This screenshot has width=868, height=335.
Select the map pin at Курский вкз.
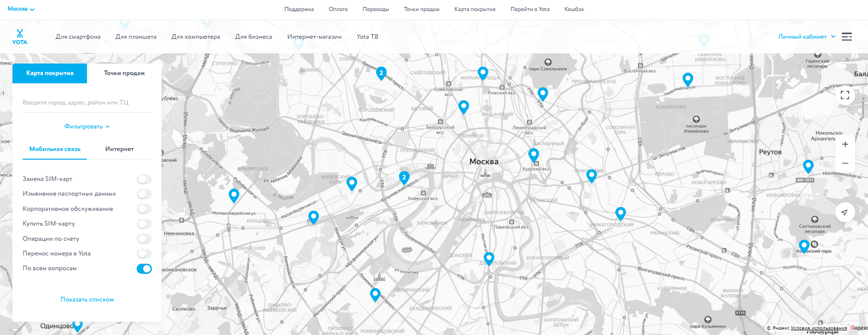(534, 155)
